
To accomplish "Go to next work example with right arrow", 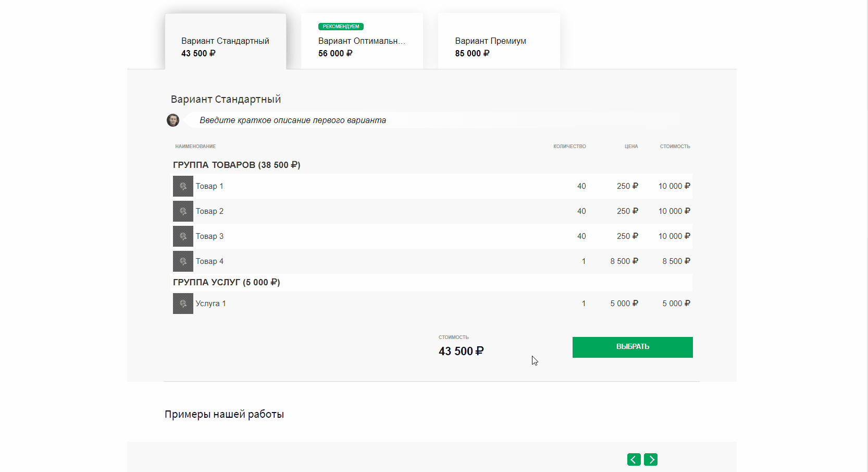I will pos(651,459).
